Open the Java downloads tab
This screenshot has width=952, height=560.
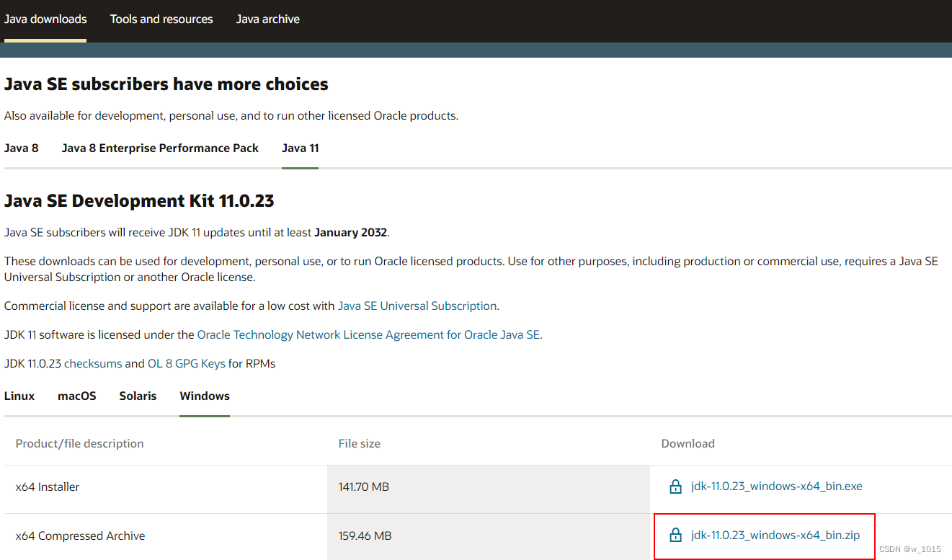pos(45,19)
